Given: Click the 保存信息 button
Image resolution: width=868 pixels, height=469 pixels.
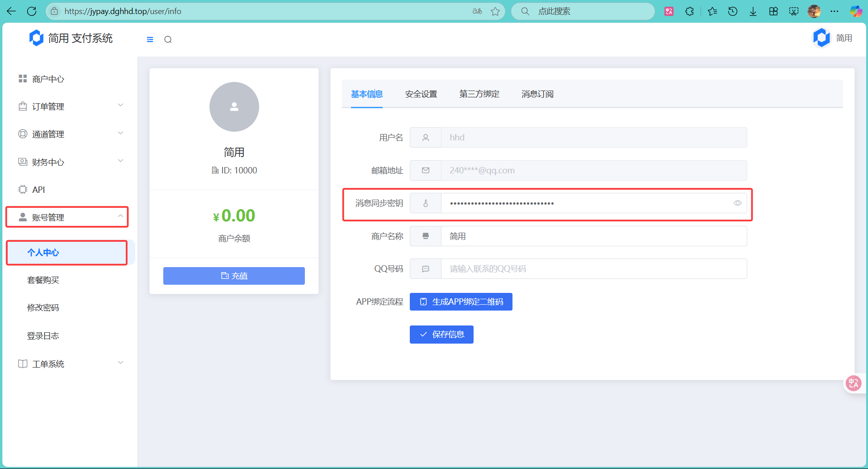Looking at the screenshot, I should (x=441, y=335).
